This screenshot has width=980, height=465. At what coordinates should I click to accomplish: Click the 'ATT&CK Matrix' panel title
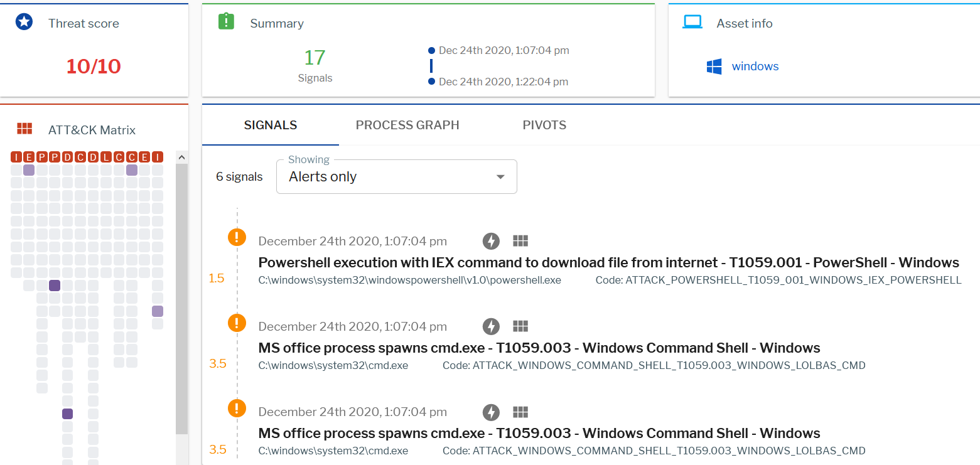(x=92, y=130)
